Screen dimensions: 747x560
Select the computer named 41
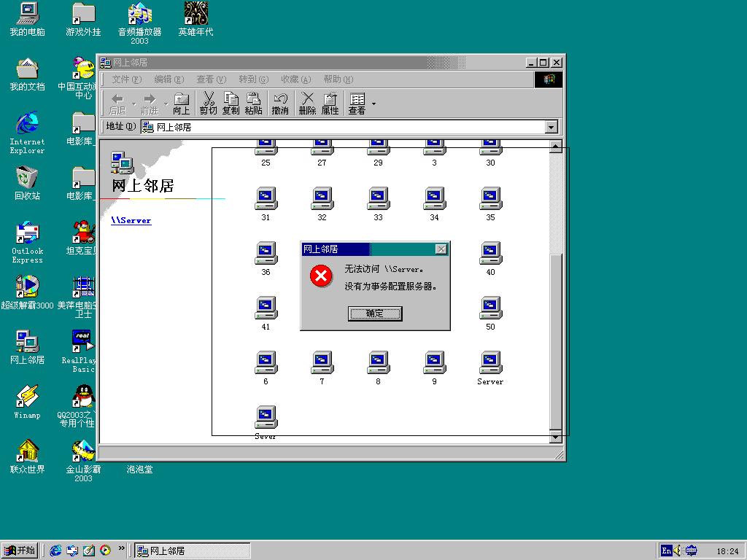coord(266,314)
